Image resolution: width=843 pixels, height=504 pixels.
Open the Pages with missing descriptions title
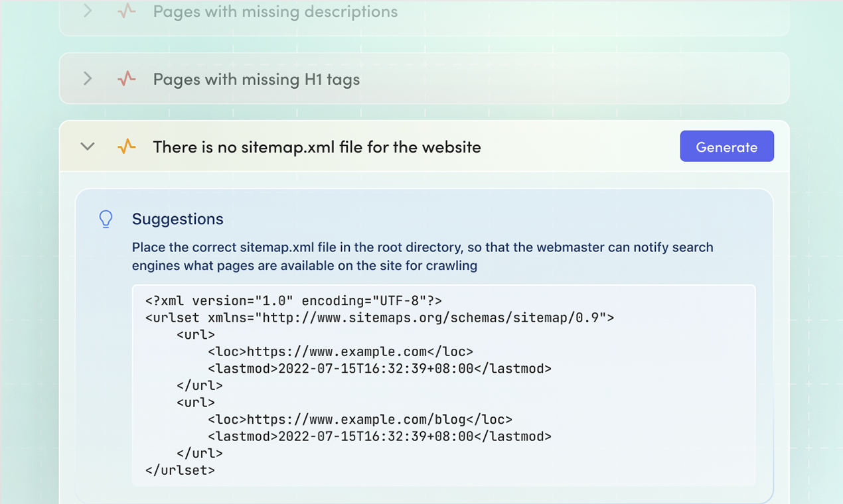275,11
